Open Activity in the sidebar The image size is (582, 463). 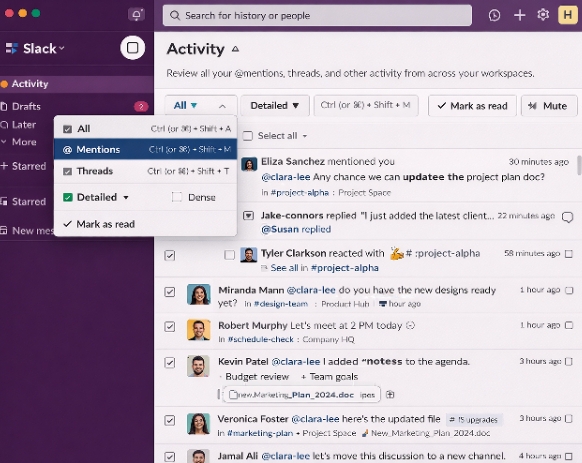click(77, 84)
